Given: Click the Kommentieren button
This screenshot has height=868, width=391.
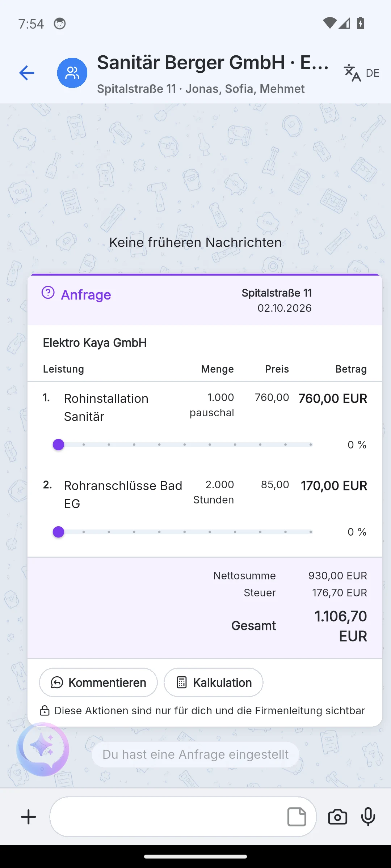Looking at the screenshot, I should [98, 682].
